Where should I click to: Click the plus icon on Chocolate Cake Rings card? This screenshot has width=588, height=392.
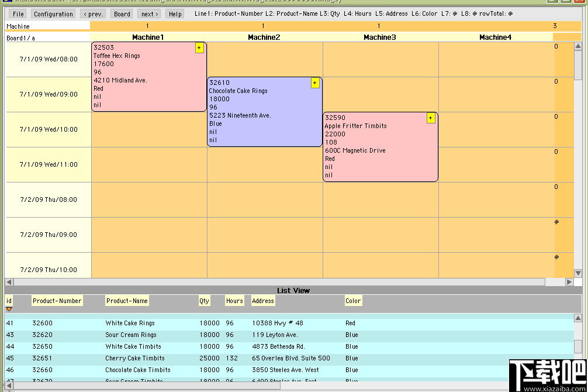(315, 83)
